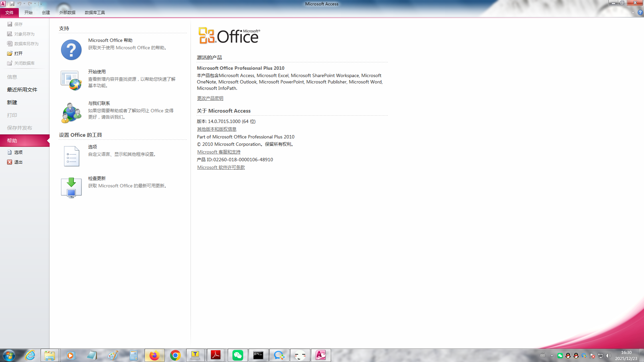Click the volume speaker icon in tray

(608, 356)
